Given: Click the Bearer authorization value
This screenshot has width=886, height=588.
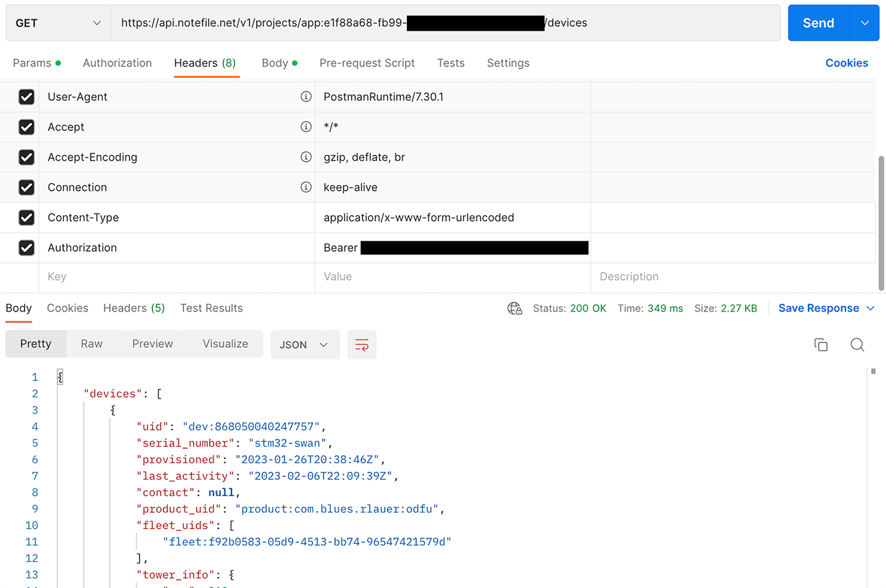Looking at the screenshot, I should coord(456,248).
